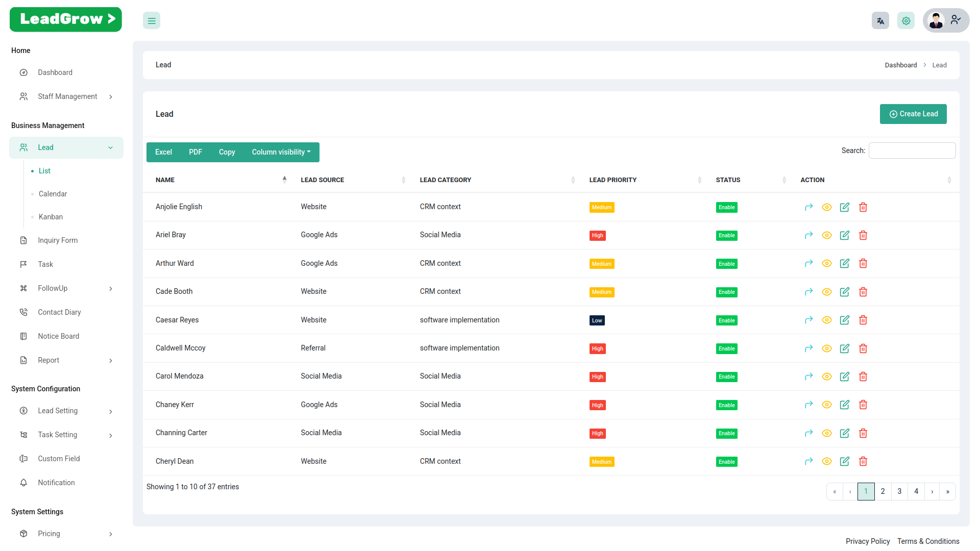
Task: Expand the FollowUp sidebar section
Action: [66, 288]
